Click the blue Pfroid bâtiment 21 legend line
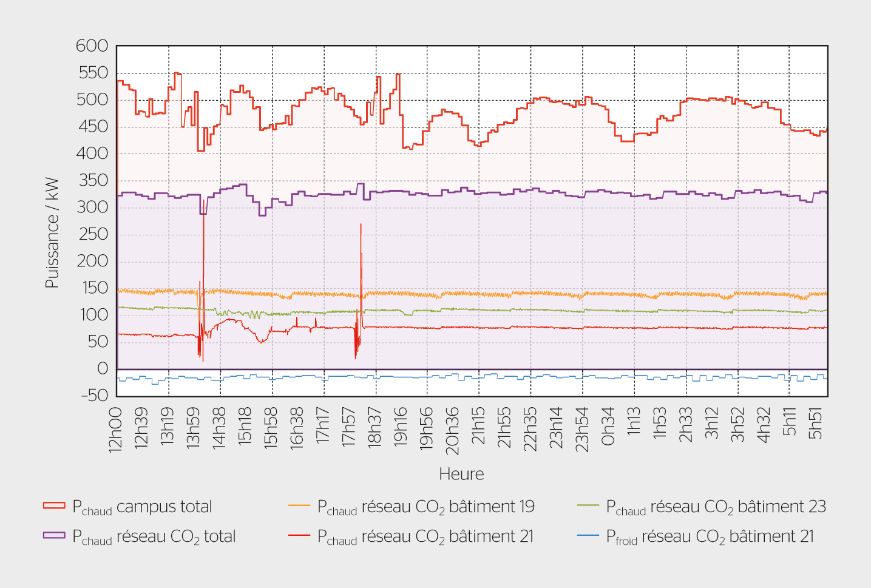The height and width of the screenshot is (588, 871). (x=588, y=535)
